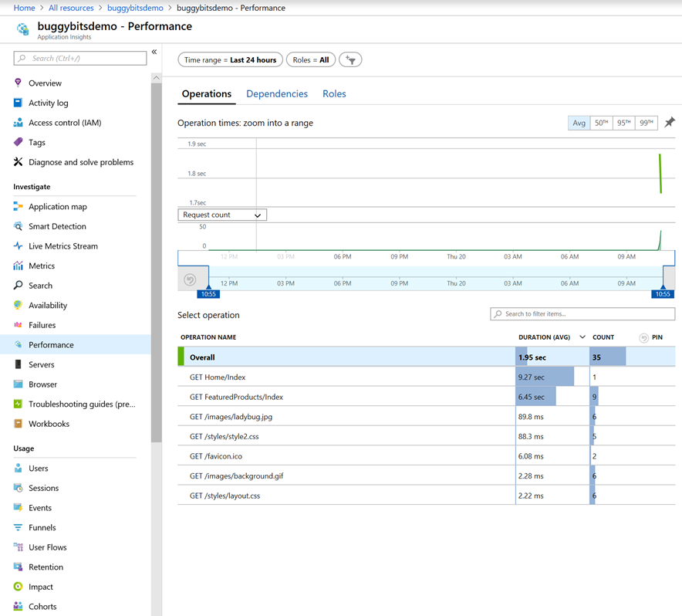The height and width of the screenshot is (616, 682).
Task: Open All resources breadcrumb link
Action: [71, 8]
